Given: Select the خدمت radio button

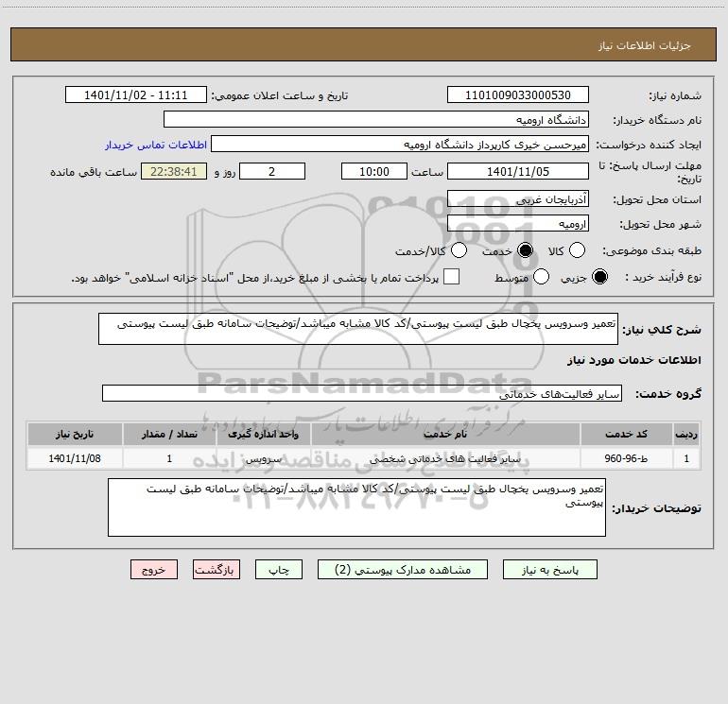Looking at the screenshot, I should click(525, 250).
